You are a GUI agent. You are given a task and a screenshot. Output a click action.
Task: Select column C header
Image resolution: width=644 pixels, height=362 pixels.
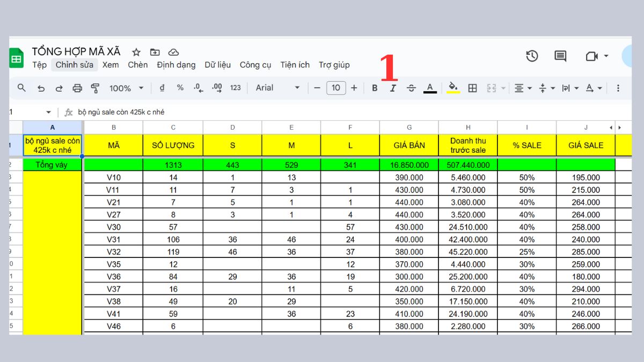[x=173, y=128]
